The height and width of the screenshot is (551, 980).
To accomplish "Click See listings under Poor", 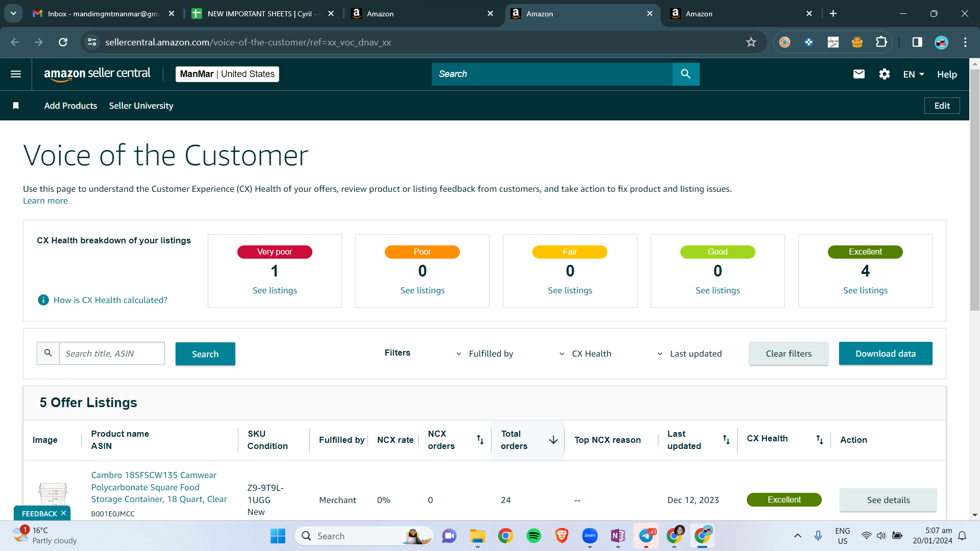I will [x=422, y=290].
